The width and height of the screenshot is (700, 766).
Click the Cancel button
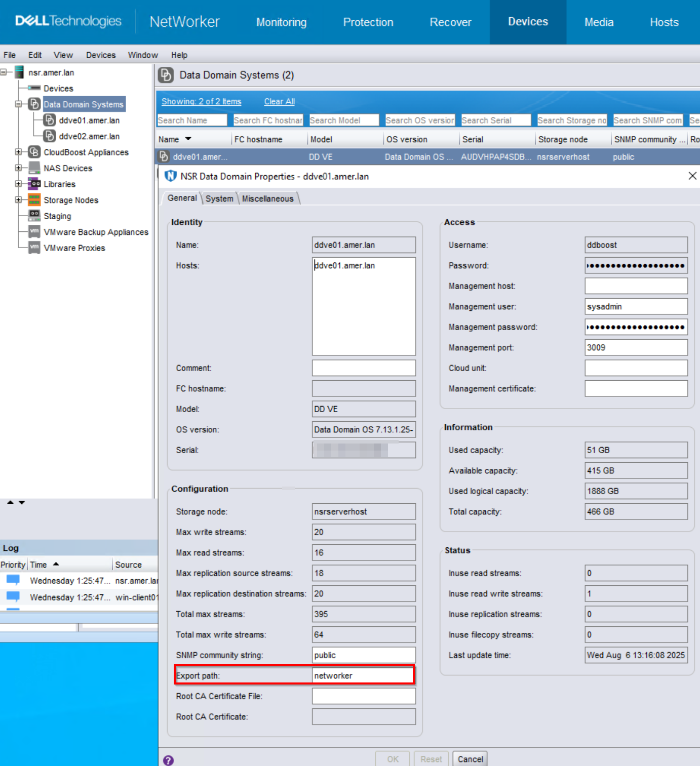pos(470,759)
